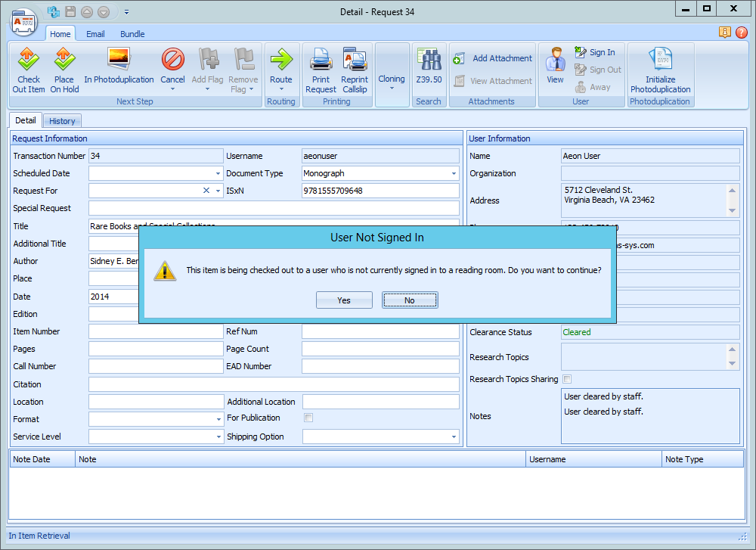Switch to the History tab
Screen dimensions: 756x550
point(62,121)
